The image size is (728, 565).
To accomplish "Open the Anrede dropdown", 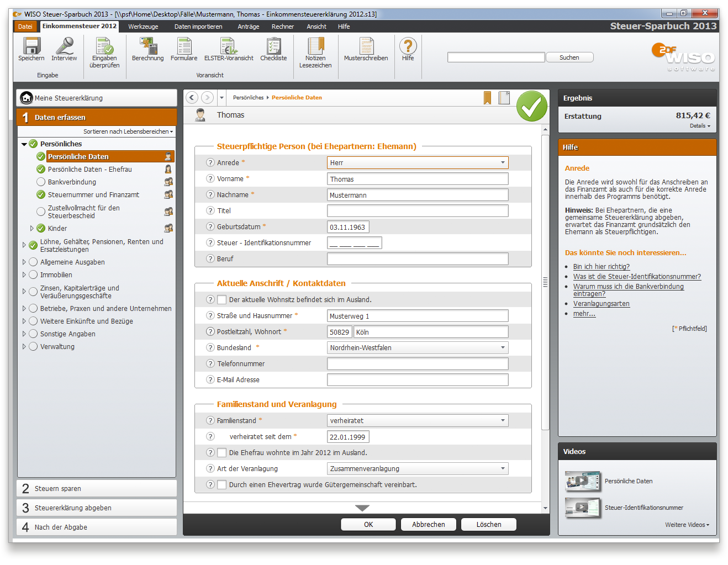I will point(502,163).
